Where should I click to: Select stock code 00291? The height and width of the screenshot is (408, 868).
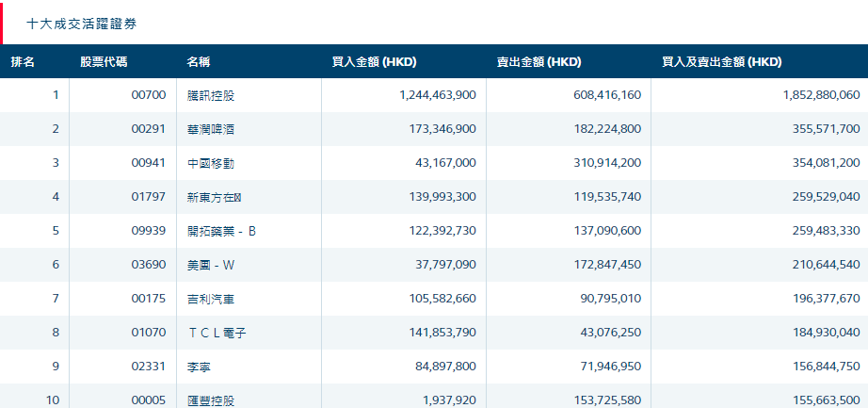coord(149,129)
